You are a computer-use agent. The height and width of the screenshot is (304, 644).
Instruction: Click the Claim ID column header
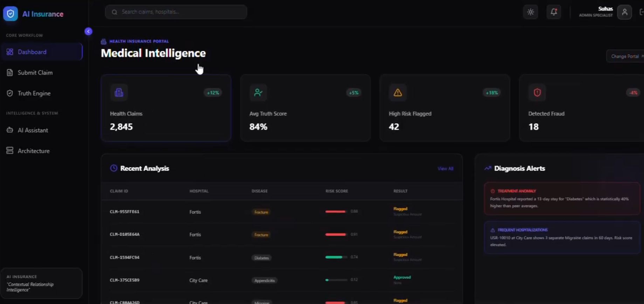click(x=119, y=191)
